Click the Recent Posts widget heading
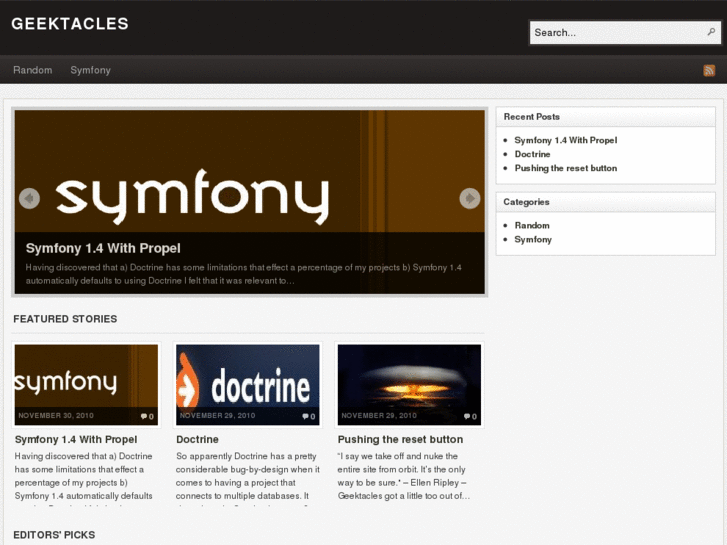The height and width of the screenshot is (545, 727). click(x=531, y=117)
